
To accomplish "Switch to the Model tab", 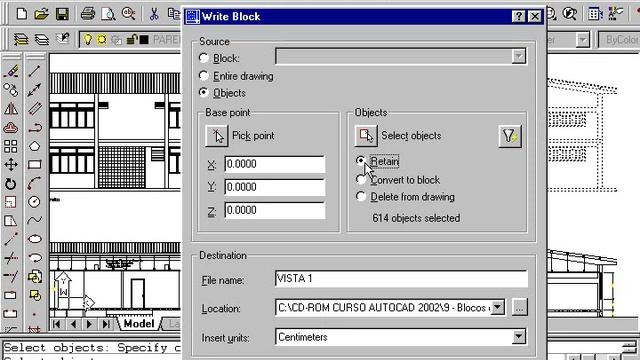I will tap(139, 324).
